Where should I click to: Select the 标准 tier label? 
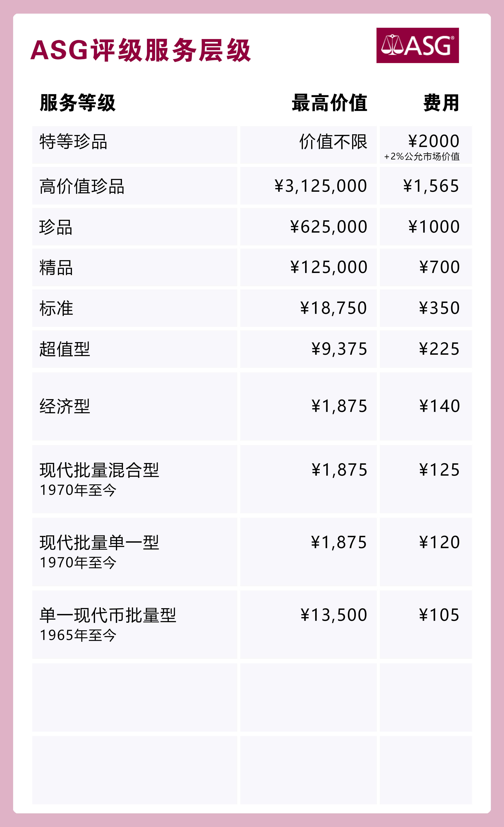click(x=56, y=308)
